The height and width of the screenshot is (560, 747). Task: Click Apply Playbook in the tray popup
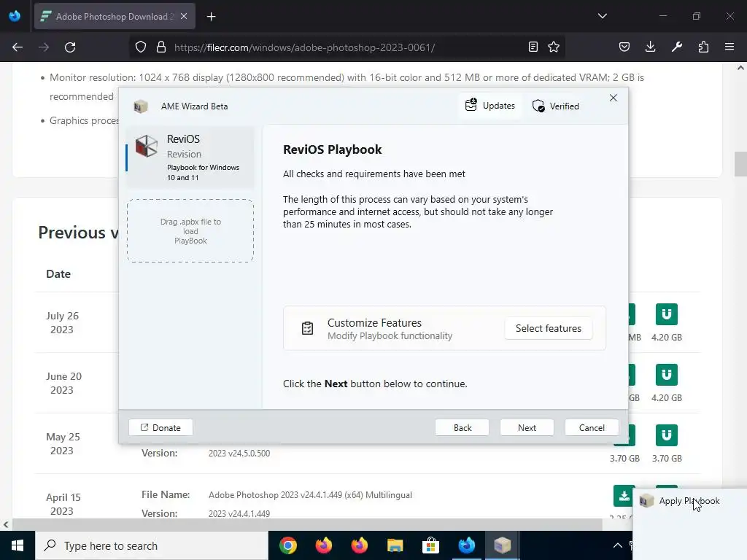coord(689,501)
